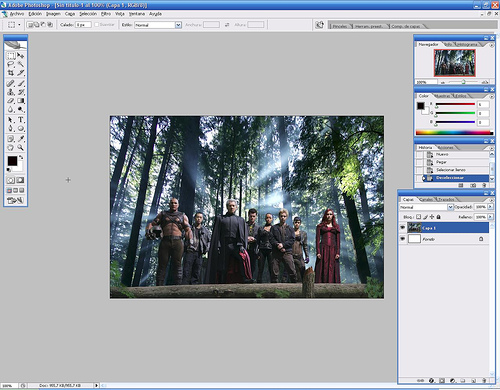The width and height of the screenshot is (500, 390).
Task: Toggle lock position in Capas panel
Action: coord(432,217)
